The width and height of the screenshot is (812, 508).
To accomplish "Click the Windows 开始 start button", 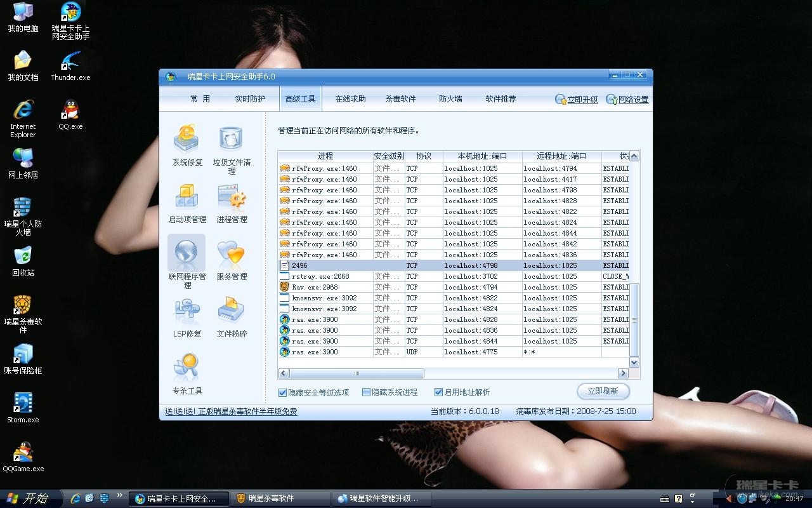I will coord(29,498).
